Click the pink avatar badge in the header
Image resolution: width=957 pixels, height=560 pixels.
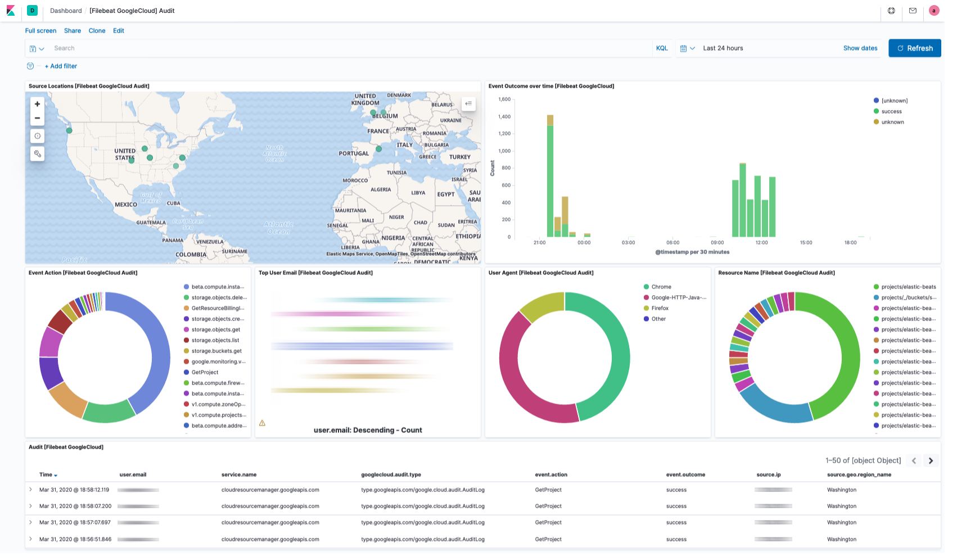coord(934,10)
